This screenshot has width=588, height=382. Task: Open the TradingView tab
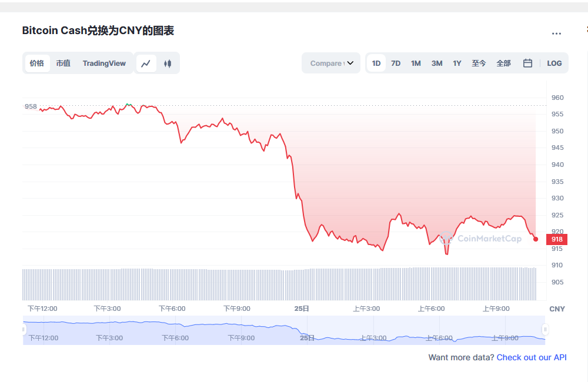[104, 63]
